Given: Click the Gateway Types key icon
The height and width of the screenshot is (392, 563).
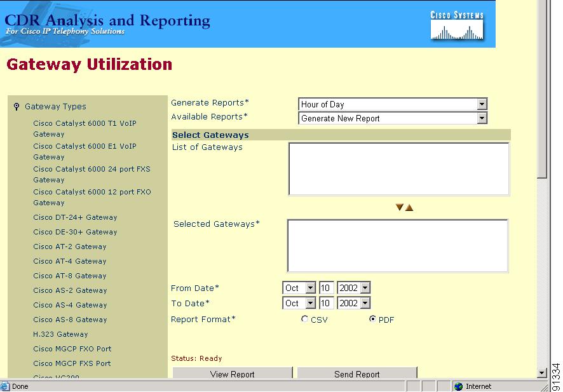Looking at the screenshot, I should pos(16,107).
